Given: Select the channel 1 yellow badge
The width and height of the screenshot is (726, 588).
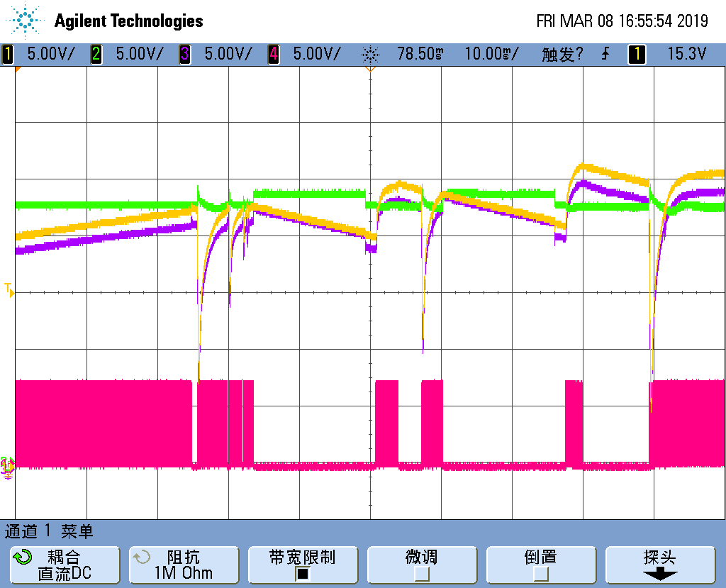Looking at the screenshot, I should point(8,54).
